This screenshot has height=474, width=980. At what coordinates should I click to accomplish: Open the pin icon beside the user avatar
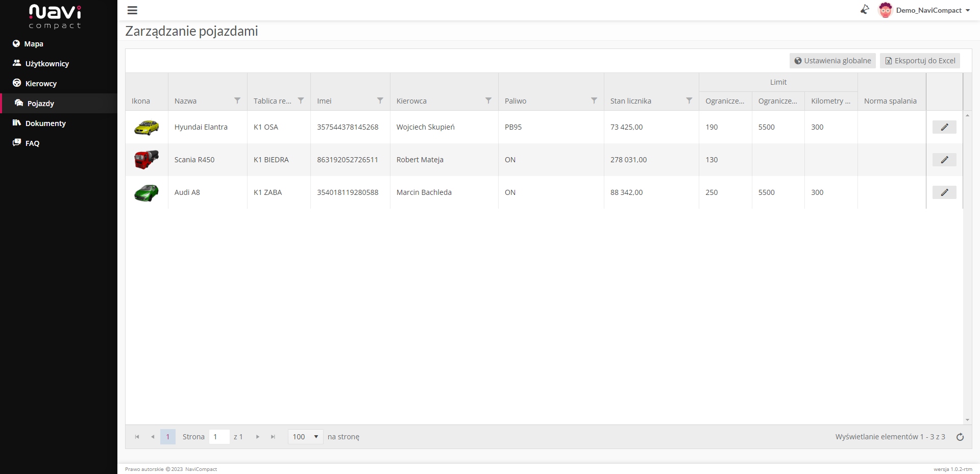click(x=865, y=10)
